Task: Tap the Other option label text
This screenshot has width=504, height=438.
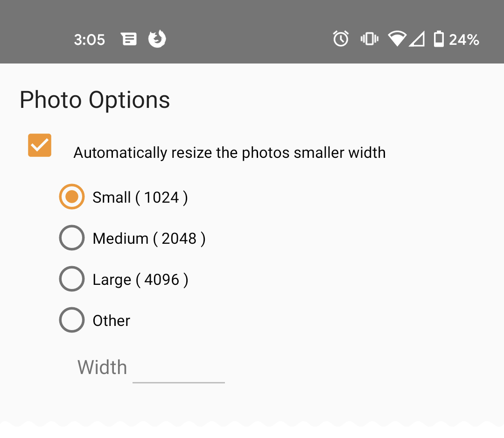Action: tap(112, 321)
